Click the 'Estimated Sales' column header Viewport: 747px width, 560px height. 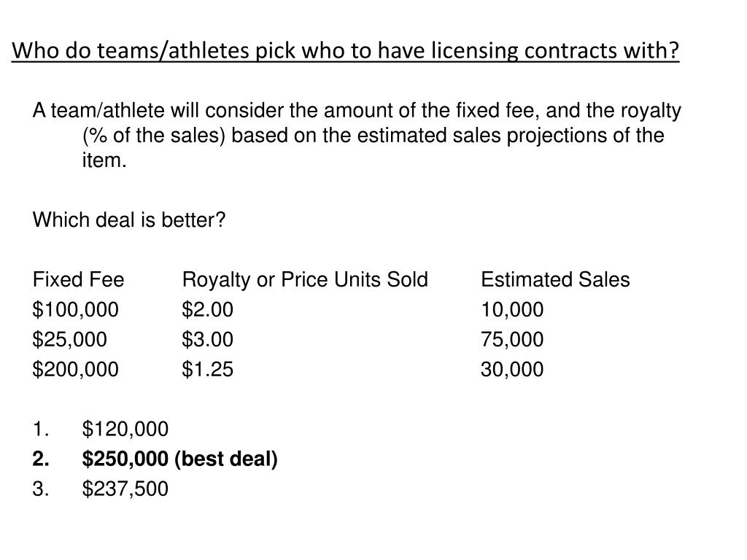tap(555, 279)
